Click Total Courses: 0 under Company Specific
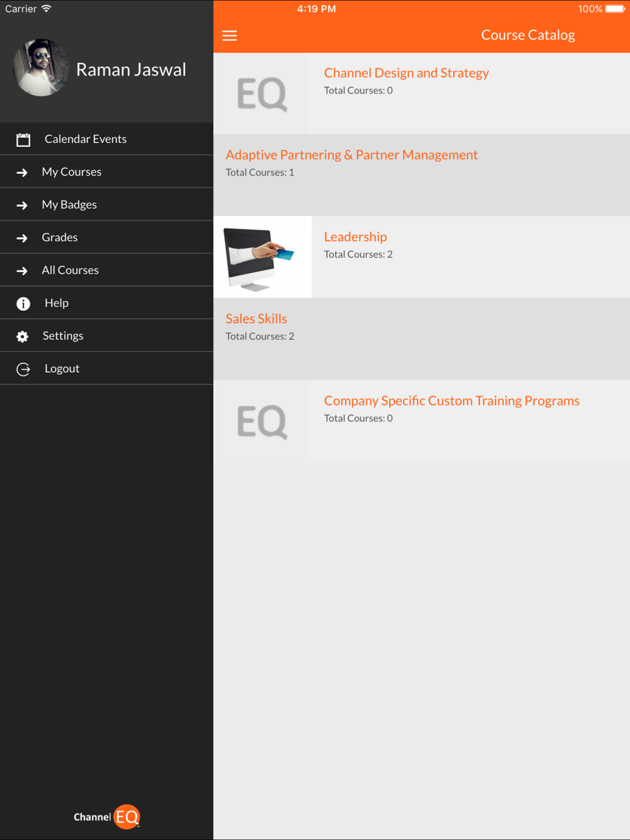 (x=358, y=418)
